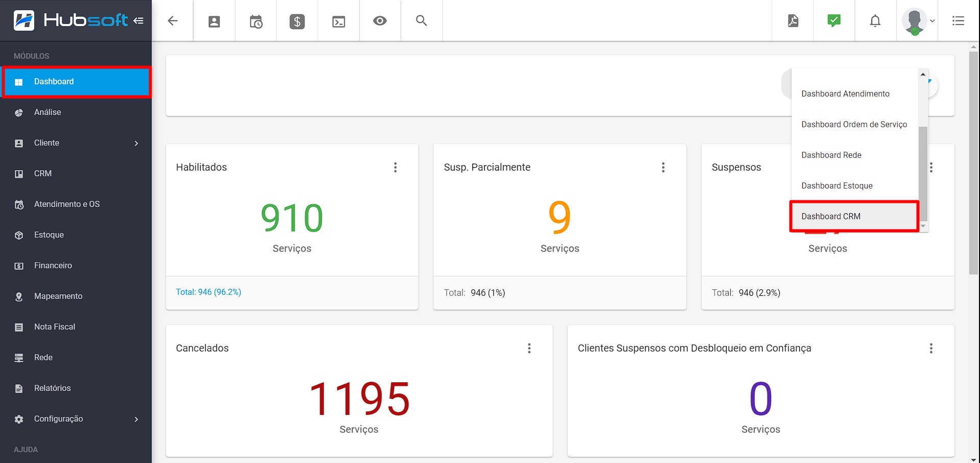Open the Estoque module in sidebar
The height and width of the screenshot is (463, 980).
tap(49, 235)
